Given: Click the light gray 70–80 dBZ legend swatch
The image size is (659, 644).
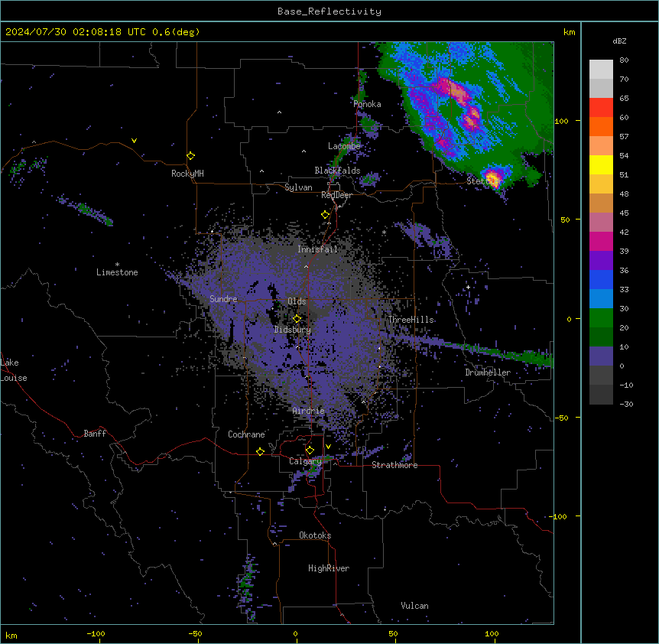Looking at the screenshot, I should pyautogui.click(x=601, y=70).
